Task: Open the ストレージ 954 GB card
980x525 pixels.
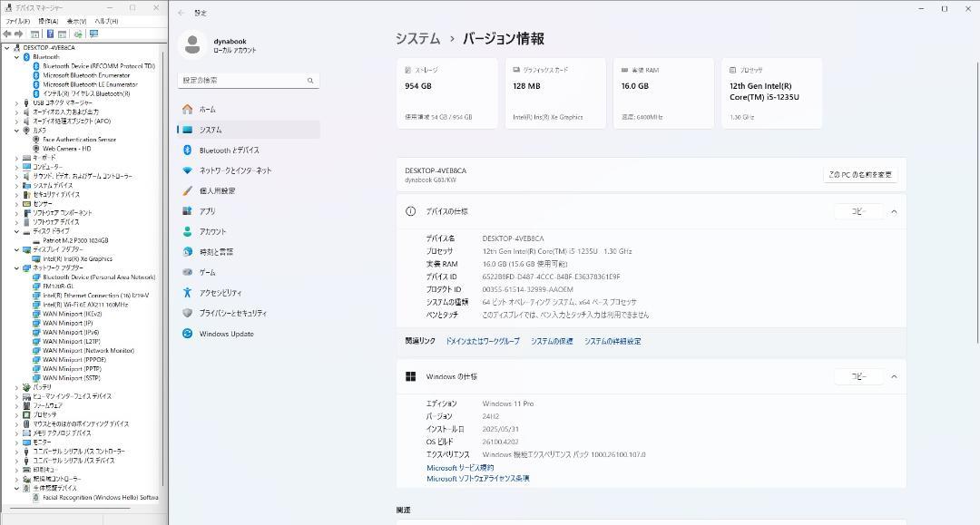Action: pyautogui.click(x=446, y=93)
